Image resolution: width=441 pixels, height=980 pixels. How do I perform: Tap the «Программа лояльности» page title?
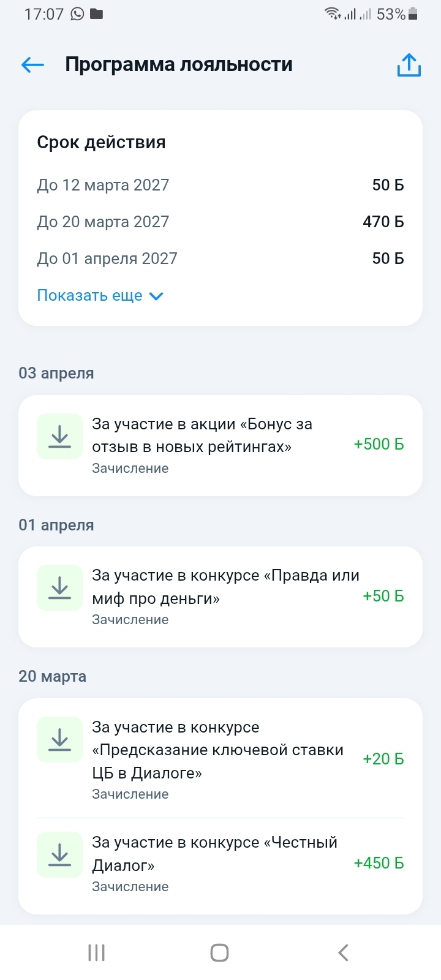[179, 64]
